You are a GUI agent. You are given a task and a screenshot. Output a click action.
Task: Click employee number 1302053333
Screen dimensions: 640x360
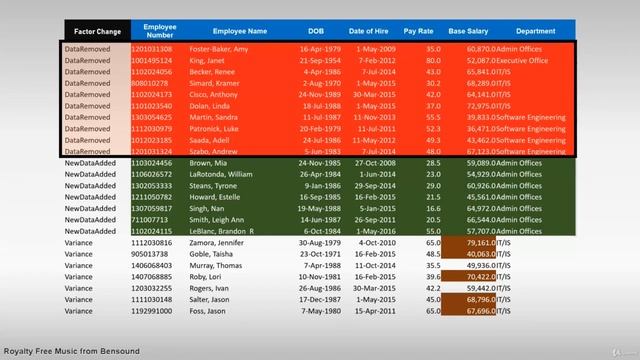point(151,186)
